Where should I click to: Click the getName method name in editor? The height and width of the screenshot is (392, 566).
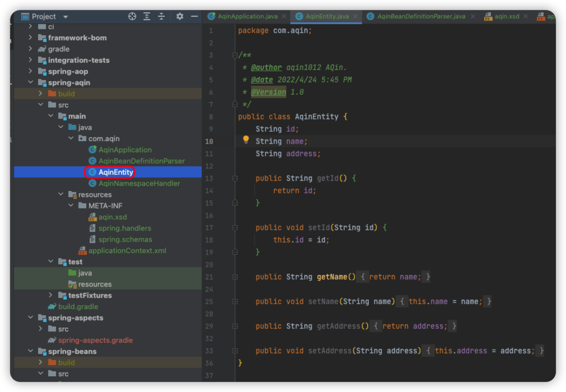tap(332, 277)
